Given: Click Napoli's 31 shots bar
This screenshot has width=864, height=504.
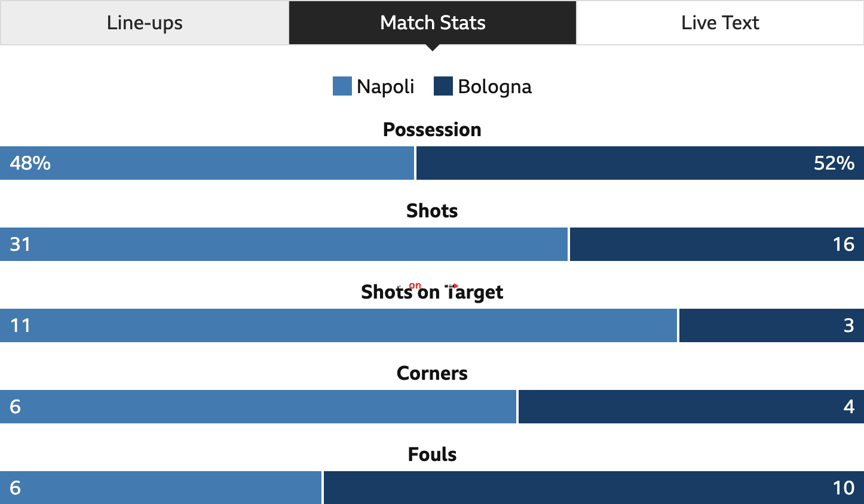Looking at the screenshot, I should (284, 244).
